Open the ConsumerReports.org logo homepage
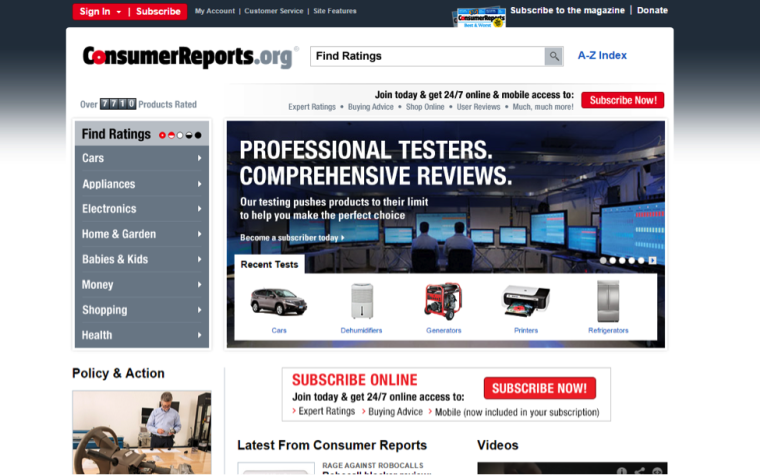The width and height of the screenshot is (760, 475). [x=190, y=57]
